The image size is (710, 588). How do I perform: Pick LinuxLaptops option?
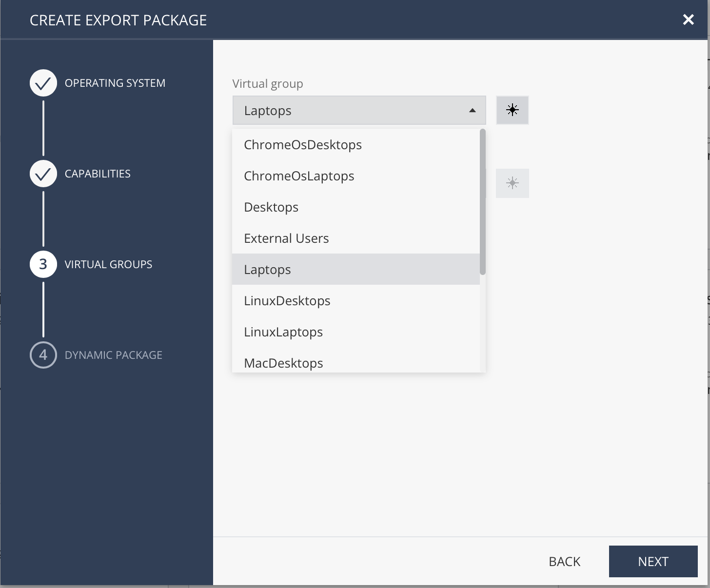coord(283,332)
